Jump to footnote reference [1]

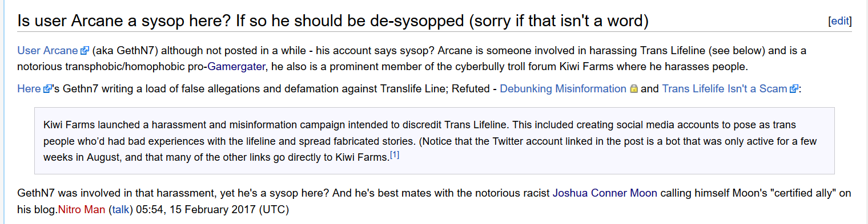[x=395, y=155]
